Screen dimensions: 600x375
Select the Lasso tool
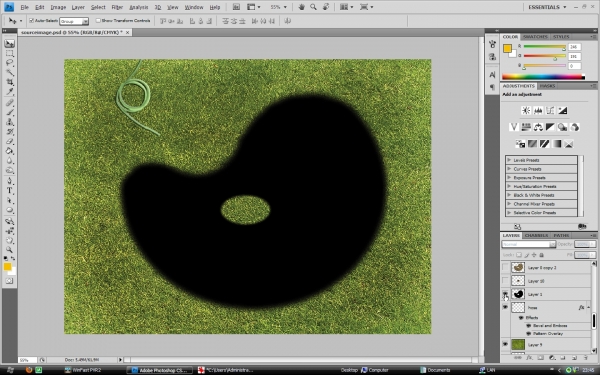(x=10, y=63)
